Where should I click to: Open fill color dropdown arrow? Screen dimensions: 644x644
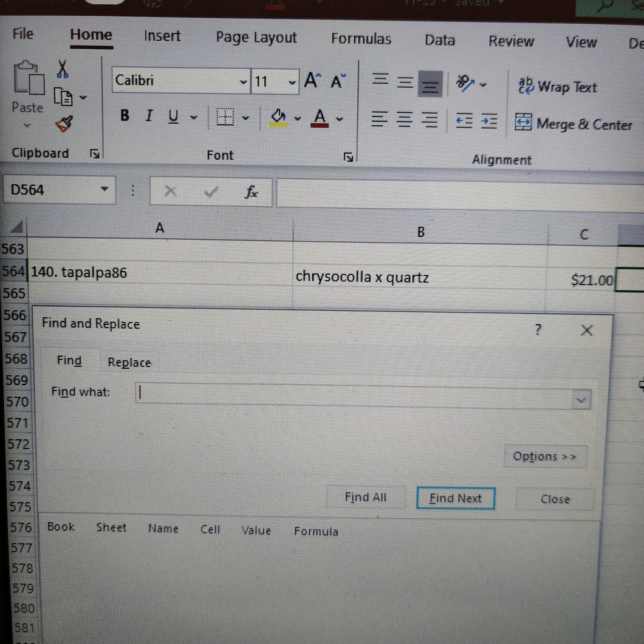point(297,118)
